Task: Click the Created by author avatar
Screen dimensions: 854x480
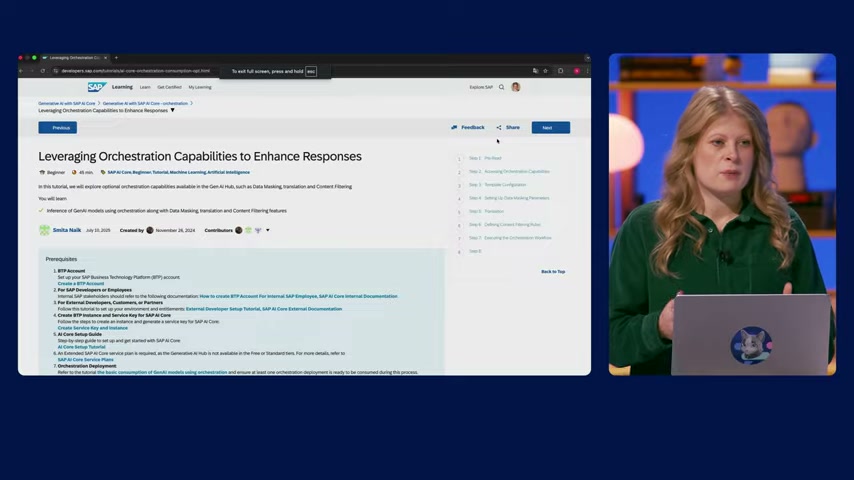Action: pyautogui.click(x=150, y=230)
